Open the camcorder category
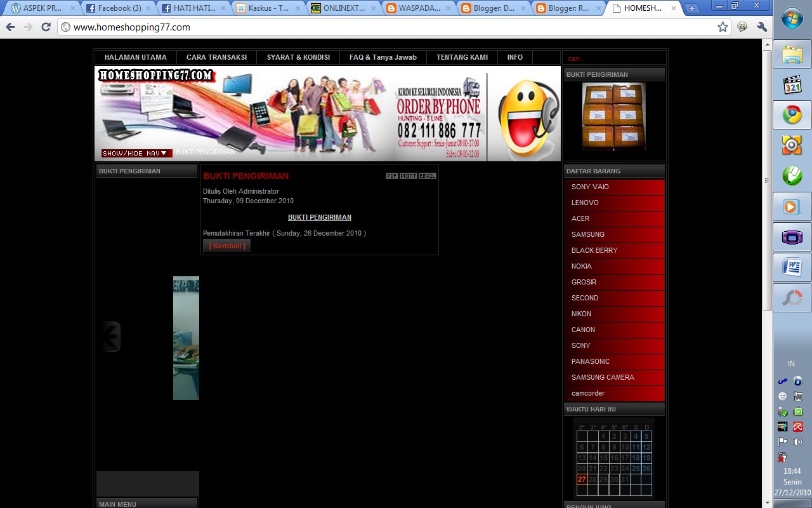Viewport: 812px width, 508px height. click(614, 393)
